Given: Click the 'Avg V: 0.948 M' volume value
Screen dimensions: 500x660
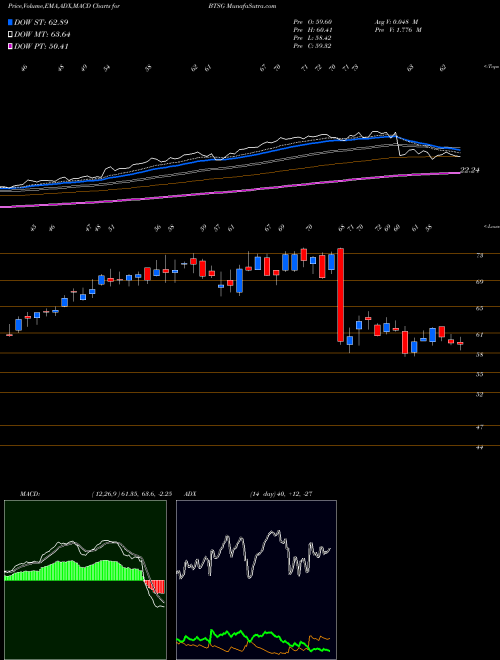Looking at the screenshot, I should (396, 22).
